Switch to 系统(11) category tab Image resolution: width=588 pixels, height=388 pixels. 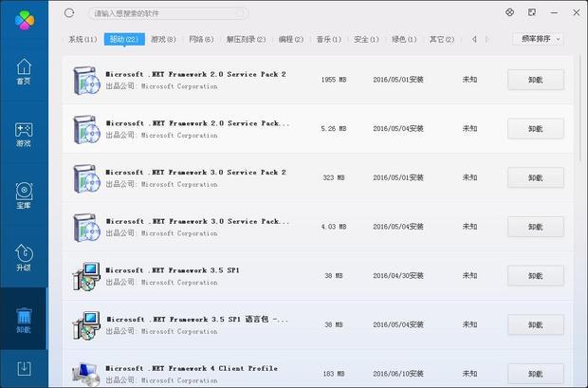pyautogui.click(x=83, y=39)
